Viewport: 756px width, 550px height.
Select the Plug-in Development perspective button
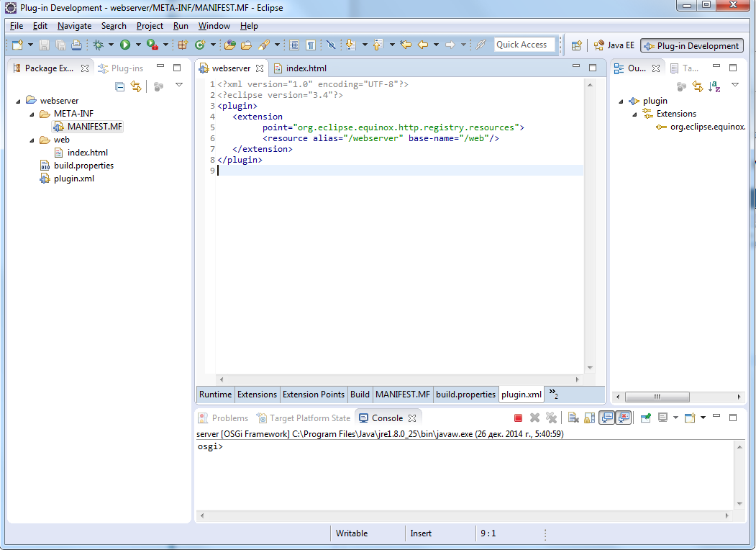(x=692, y=46)
